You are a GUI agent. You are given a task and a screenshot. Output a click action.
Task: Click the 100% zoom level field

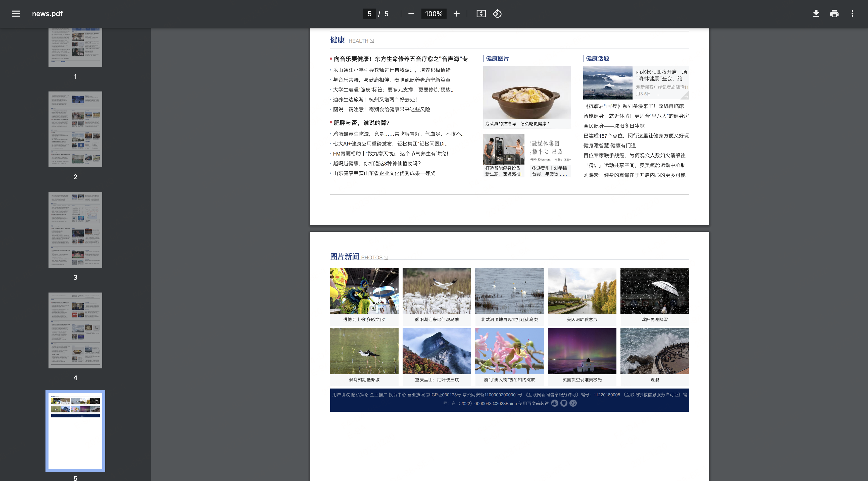coord(434,14)
